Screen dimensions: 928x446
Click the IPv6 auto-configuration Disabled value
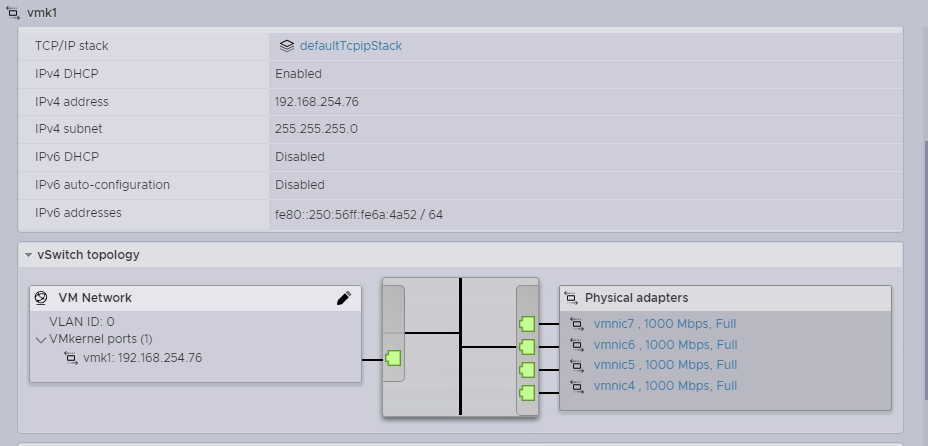[299, 185]
